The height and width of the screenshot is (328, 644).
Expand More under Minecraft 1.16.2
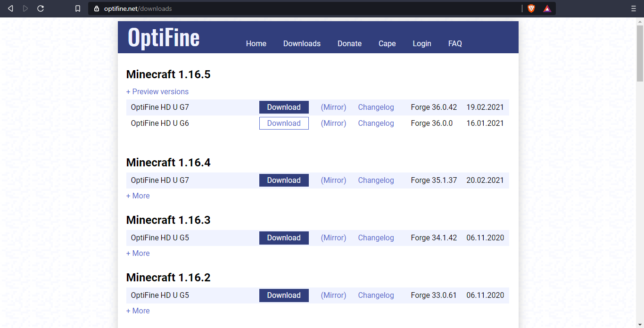(138, 311)
